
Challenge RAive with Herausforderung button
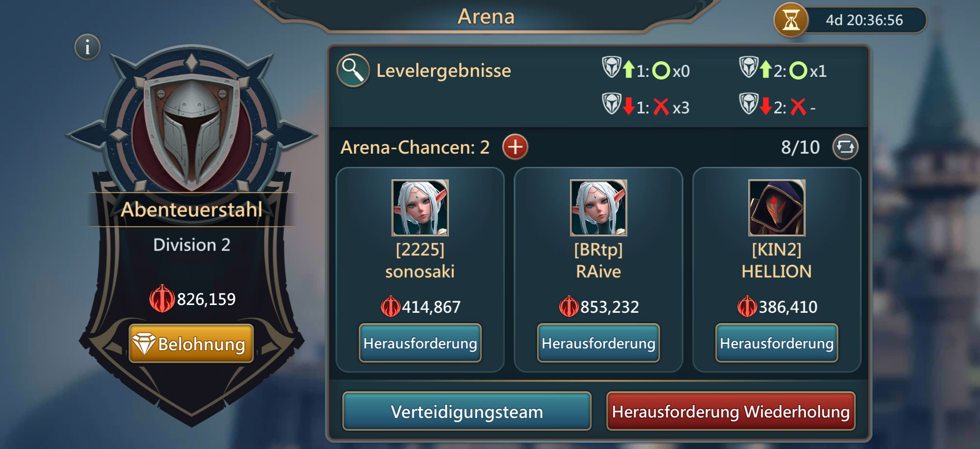coord(598,343)
